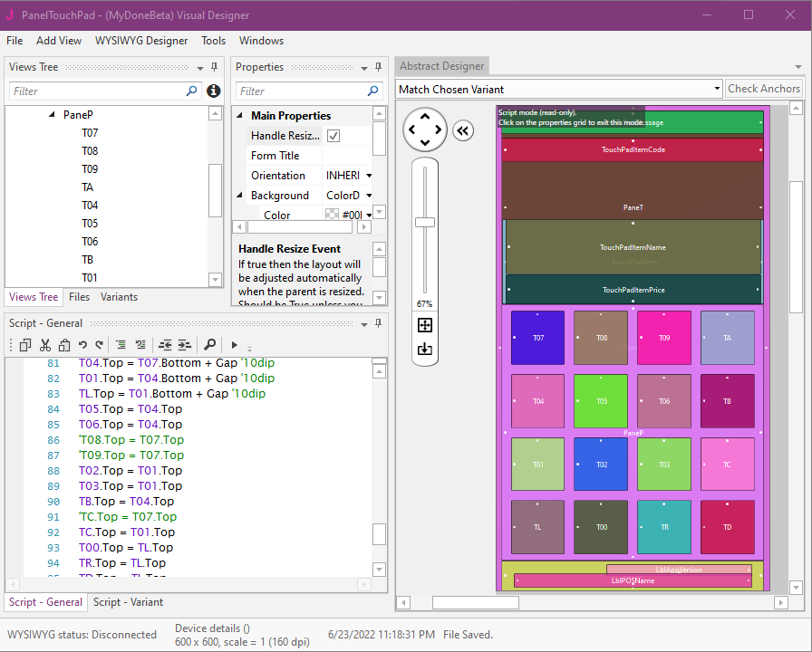The width and height of the screenshot is (812, 652).
Task: Open the WYSIWYG Designer menu
Action: click(x=140, y=41)
